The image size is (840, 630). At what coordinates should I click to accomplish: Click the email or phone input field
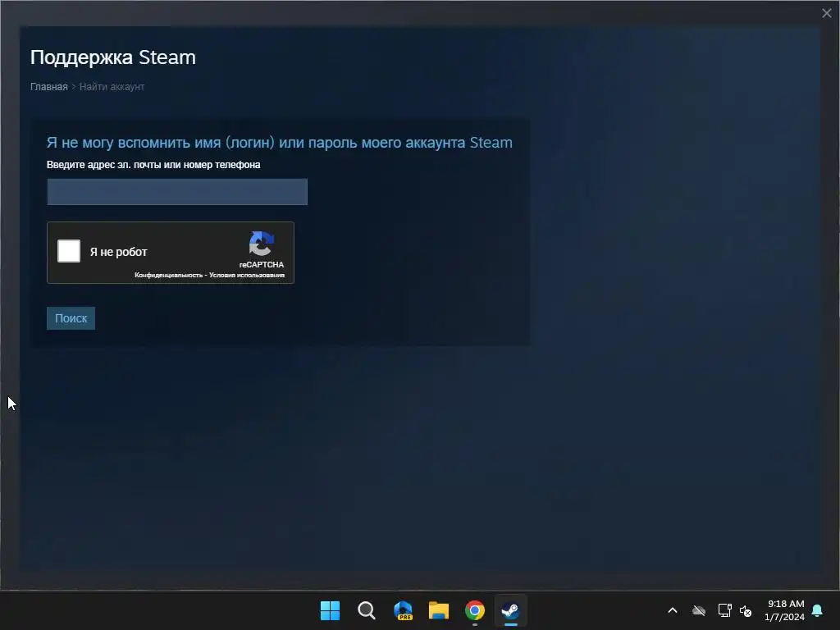tap(177, 192)
